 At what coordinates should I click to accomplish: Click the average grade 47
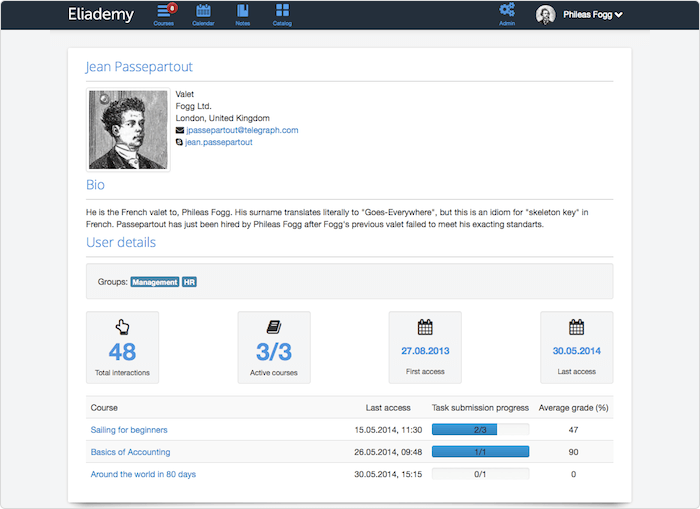[573, 430]
